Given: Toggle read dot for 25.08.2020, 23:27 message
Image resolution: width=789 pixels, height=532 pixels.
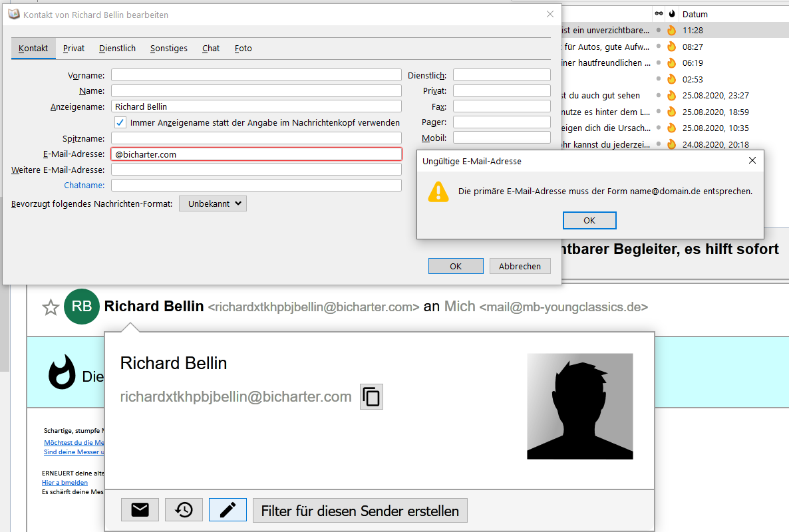Looking at the screenshot, I should click(x=658, y=96).
